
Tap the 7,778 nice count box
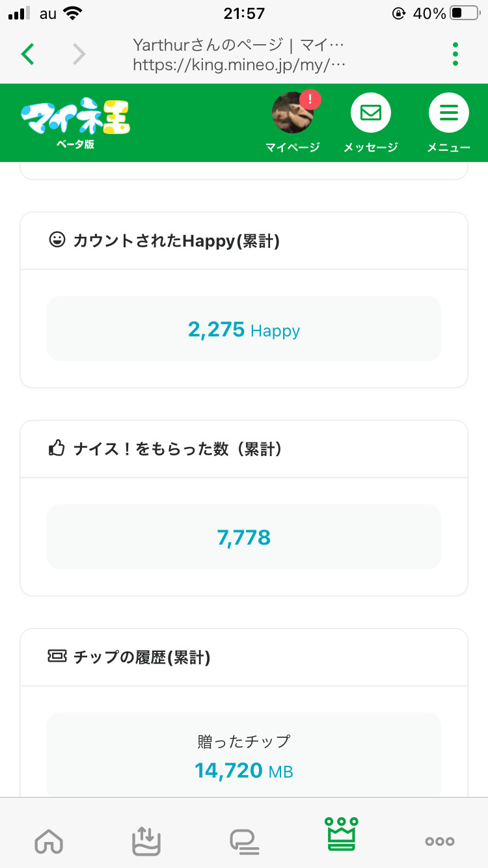tap(244, 537)
